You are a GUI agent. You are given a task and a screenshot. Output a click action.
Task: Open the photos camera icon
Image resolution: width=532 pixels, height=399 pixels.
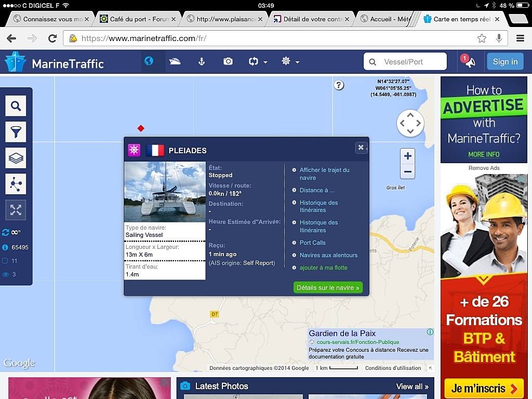tap(228, 61)
